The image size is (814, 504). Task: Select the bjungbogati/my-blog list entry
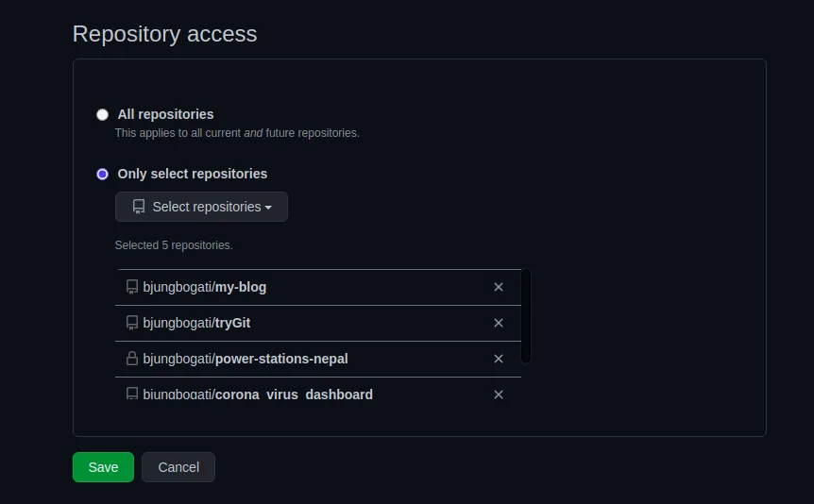205,287
